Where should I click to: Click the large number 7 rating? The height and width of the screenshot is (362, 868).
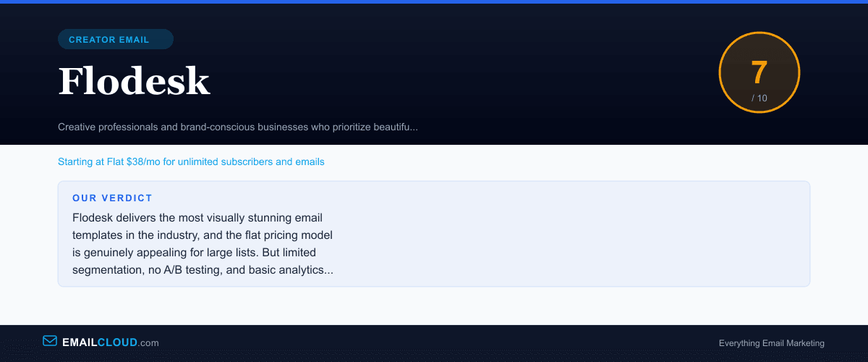(x=759, y=73)
